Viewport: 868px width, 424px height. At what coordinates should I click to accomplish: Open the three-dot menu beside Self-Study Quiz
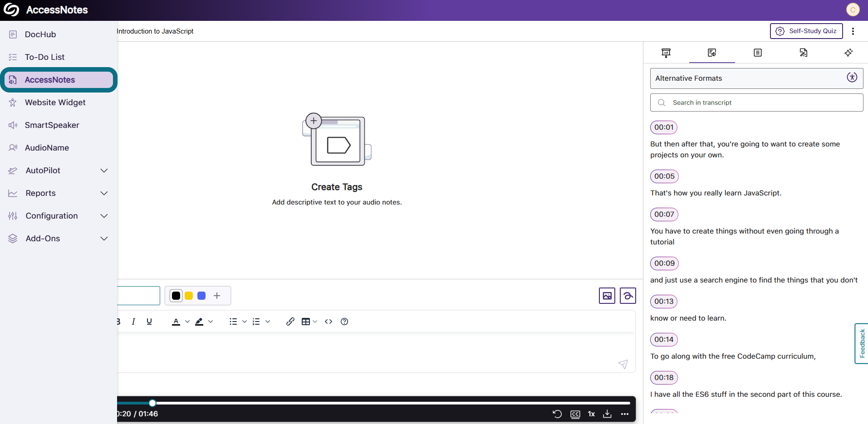[853, 31]
